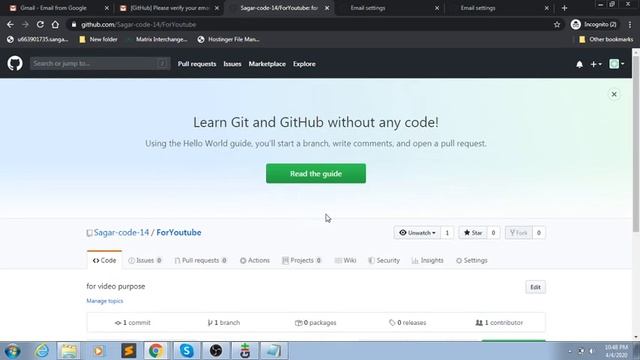Focus the GitHub search field
The width and height of the screenshot is (640, 360).
(x=100, y=63)
